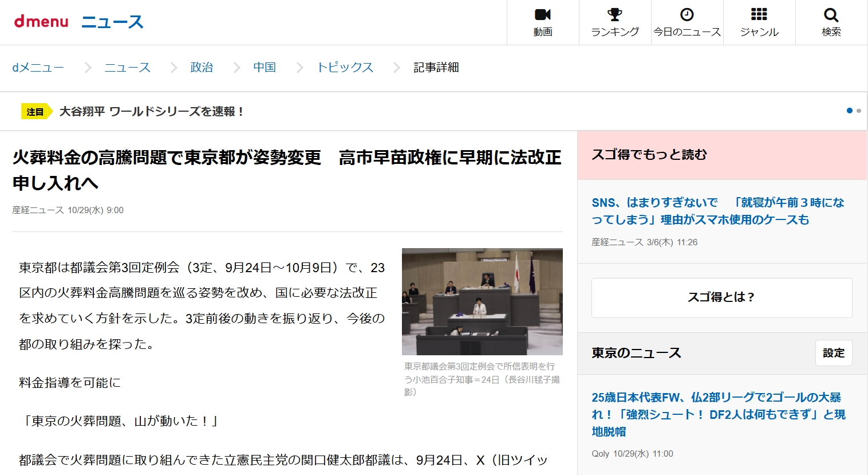Click the paragraph mentioning 関口健太郎都議
This screenshot has height=475, width=868.
click(283, 460)
